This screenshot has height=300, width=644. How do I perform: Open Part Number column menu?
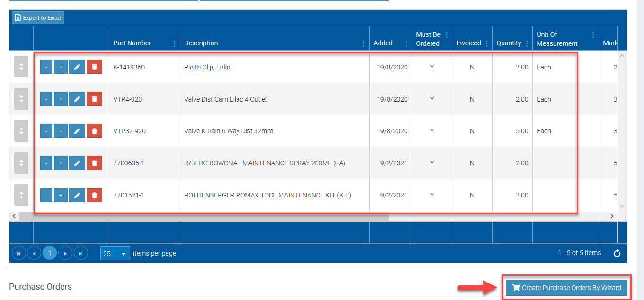(174, 43)
